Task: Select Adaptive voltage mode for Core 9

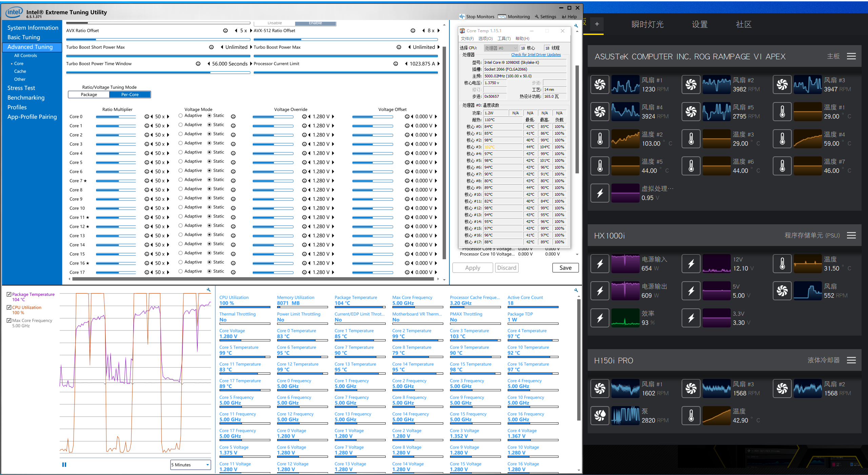Action: (181, 198)
